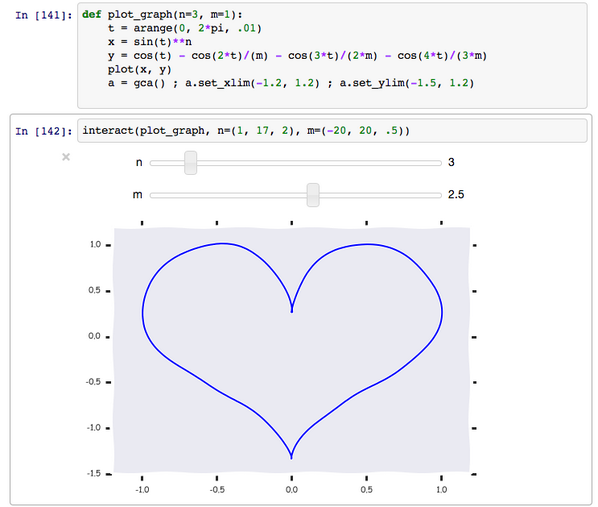
Task: Click the x-axis label 0.5
Action: click(x=367, y=489)
